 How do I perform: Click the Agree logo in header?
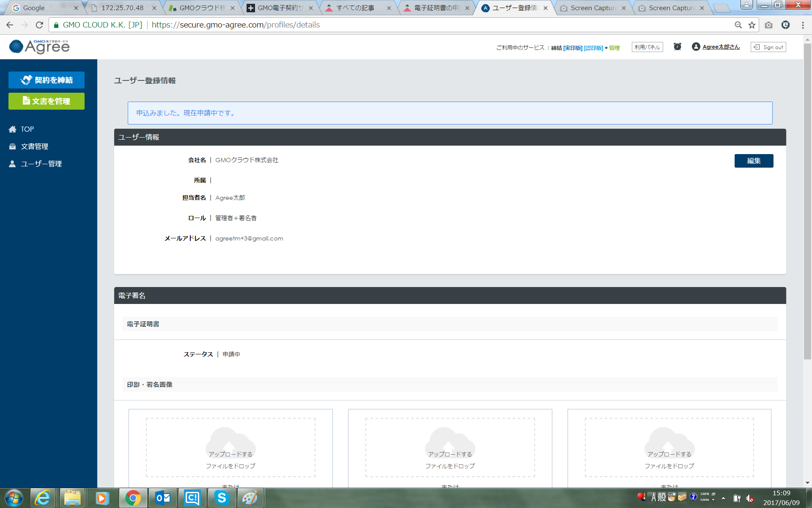pos(39,47)
